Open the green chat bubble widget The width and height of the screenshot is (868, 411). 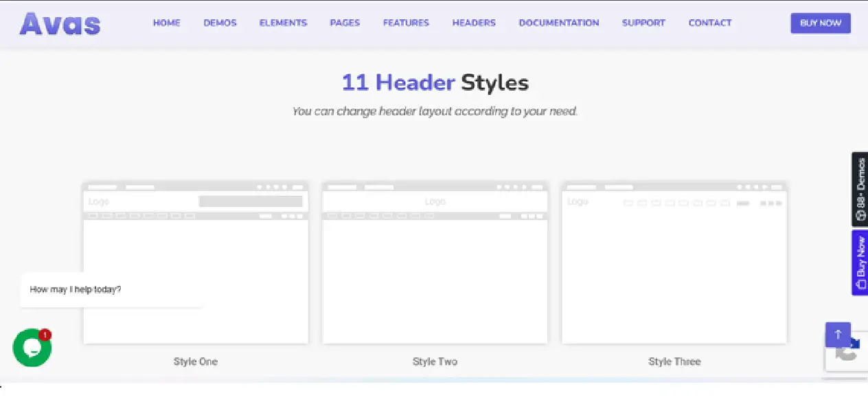32,348
